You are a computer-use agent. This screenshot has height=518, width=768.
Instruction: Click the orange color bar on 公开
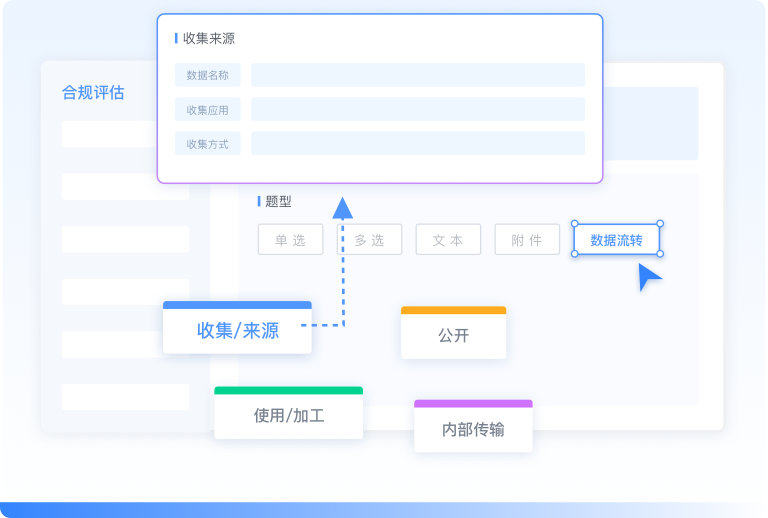453,310
